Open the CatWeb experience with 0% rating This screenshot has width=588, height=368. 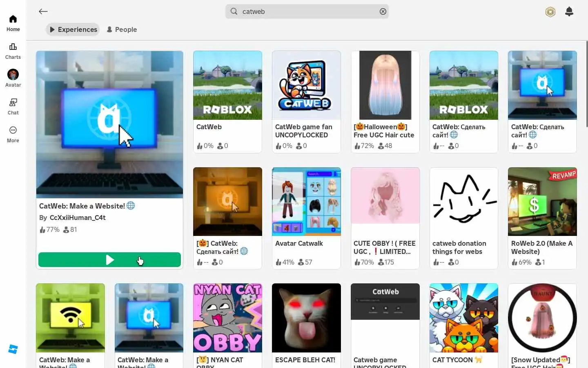227,102
